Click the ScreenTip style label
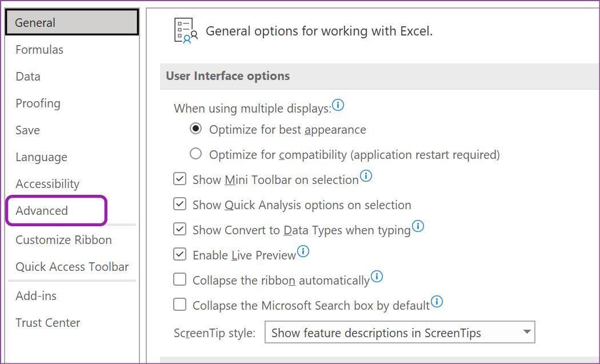Image resolution: width=600 pixels, height=364 pixels. tap(214, 333)
